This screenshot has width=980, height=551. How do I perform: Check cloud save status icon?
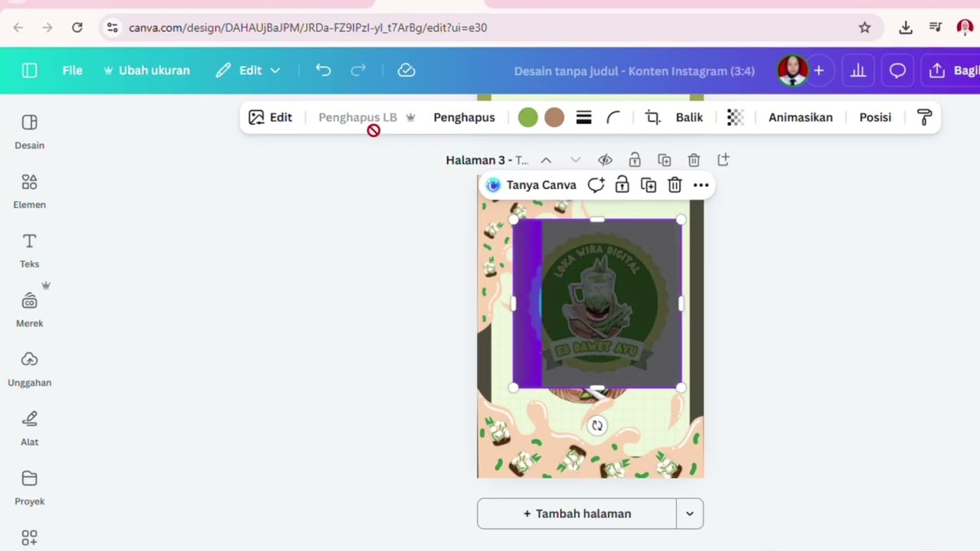point(407,70)
